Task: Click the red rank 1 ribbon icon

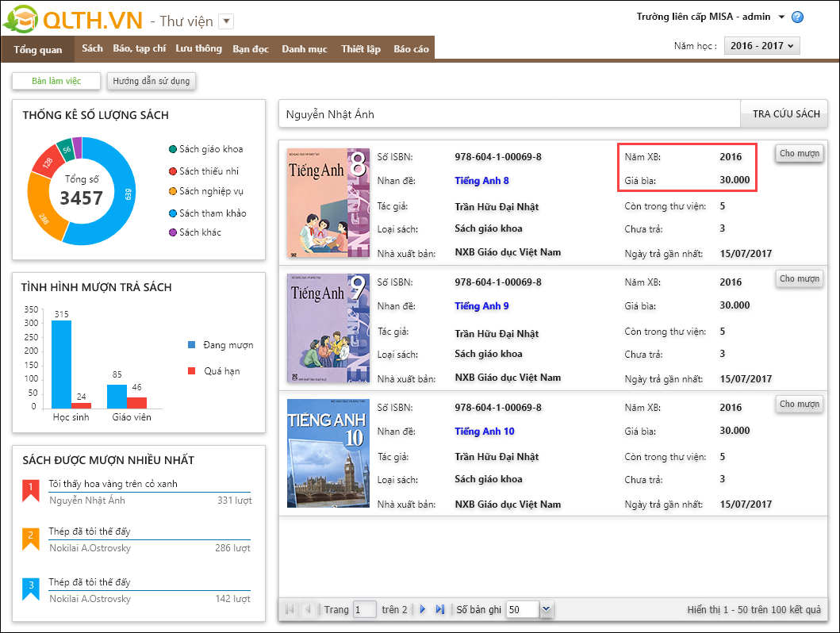Action: (x=30, y=489)
